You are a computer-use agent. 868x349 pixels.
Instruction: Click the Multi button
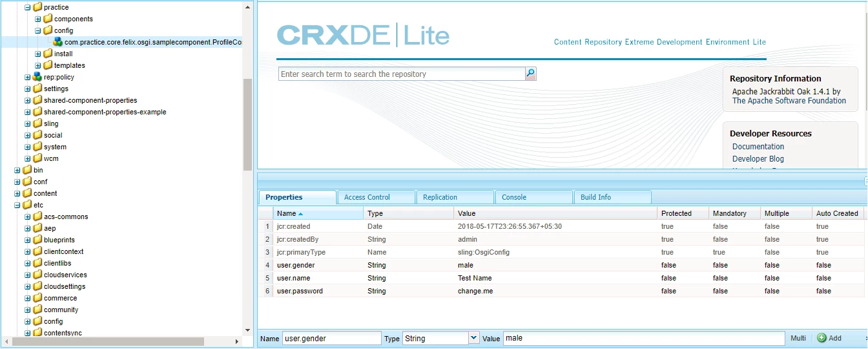[x=798, y=338]
